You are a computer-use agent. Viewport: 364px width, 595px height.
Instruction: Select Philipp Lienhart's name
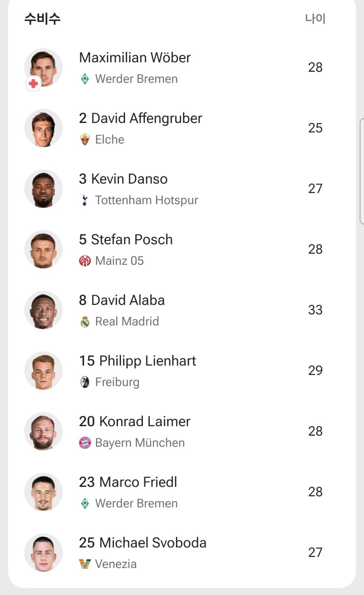click(137, 361)
